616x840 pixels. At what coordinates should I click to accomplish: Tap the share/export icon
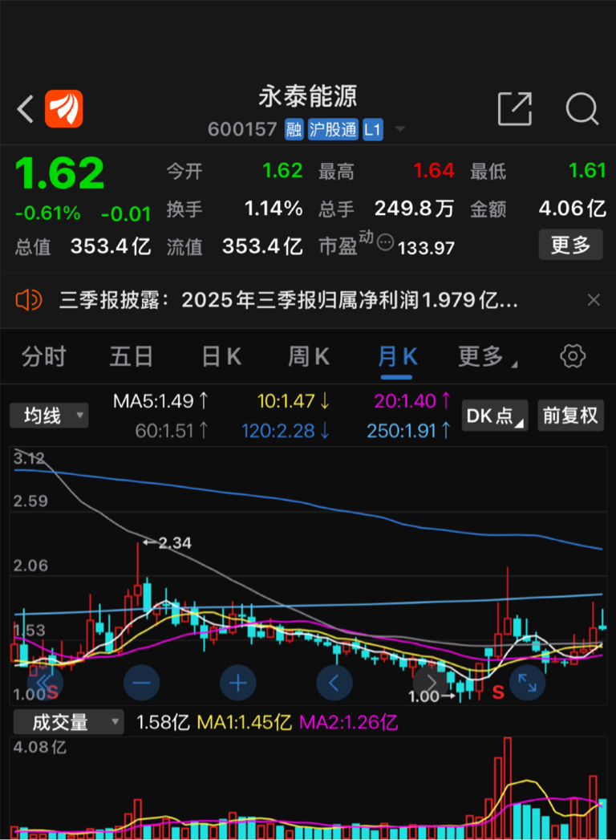tap(515, 109)
